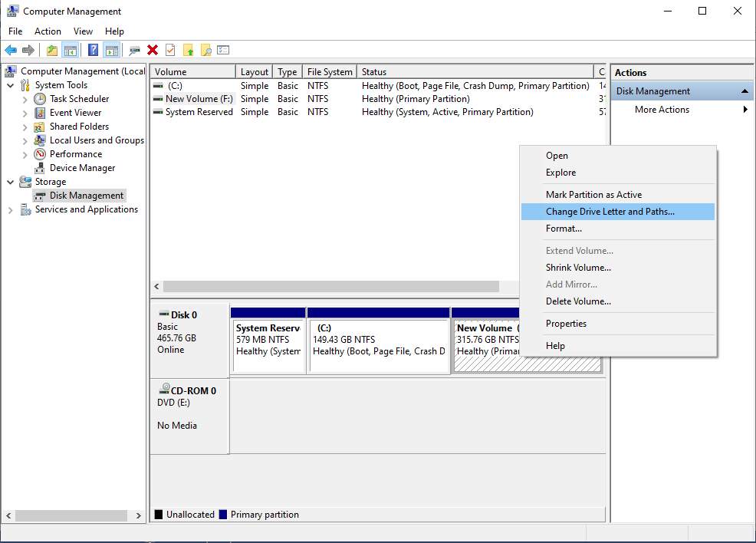Select Open in the context menu

[x=618, y=156]
